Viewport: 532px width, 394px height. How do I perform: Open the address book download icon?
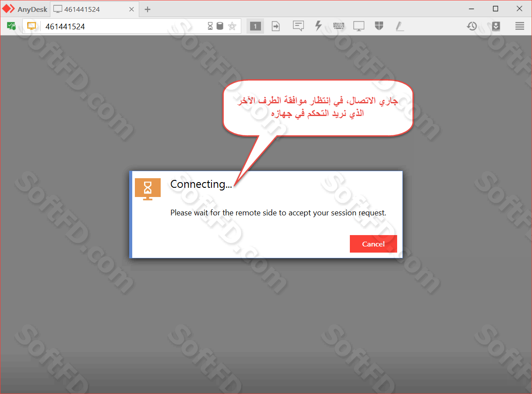pyautogui.click(x=496, y=26)
